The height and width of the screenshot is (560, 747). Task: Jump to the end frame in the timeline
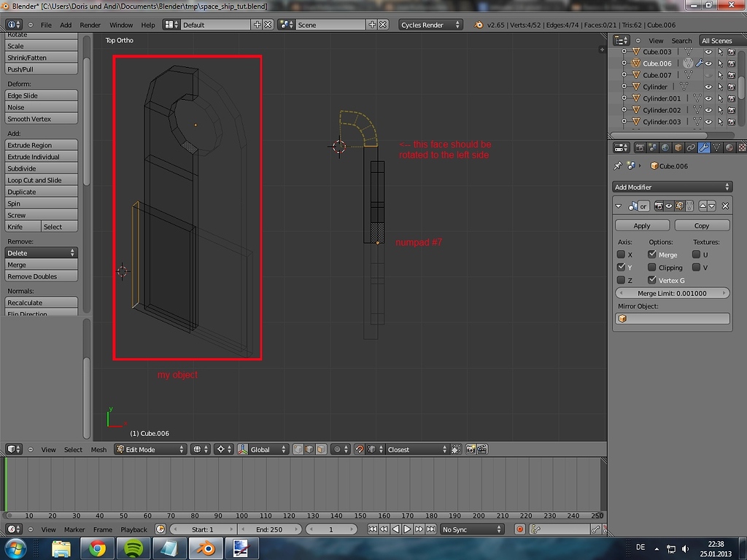[431, 529]
